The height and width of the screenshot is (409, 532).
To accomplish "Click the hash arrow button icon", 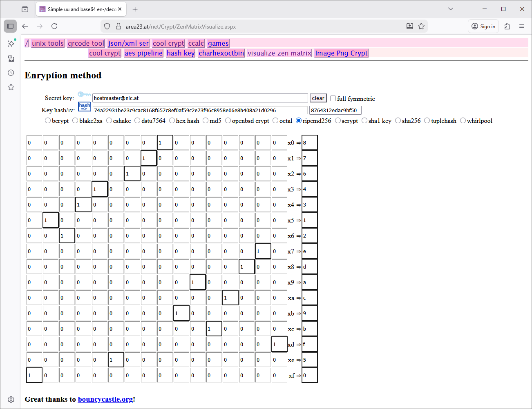I will (85, 107).
